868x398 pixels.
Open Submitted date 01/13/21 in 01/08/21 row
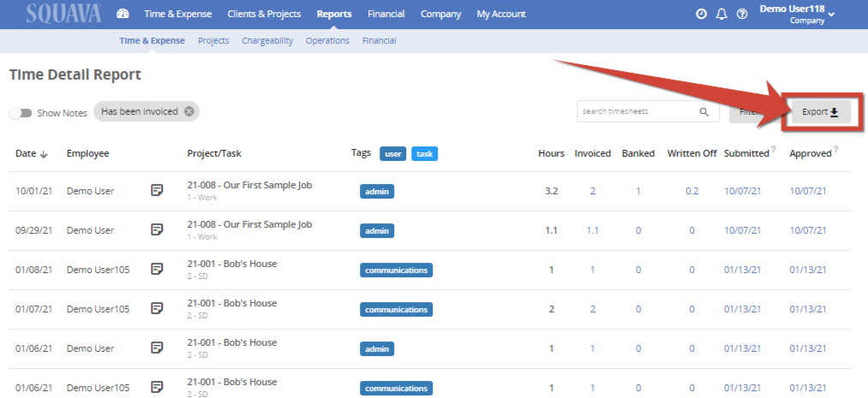742,270
